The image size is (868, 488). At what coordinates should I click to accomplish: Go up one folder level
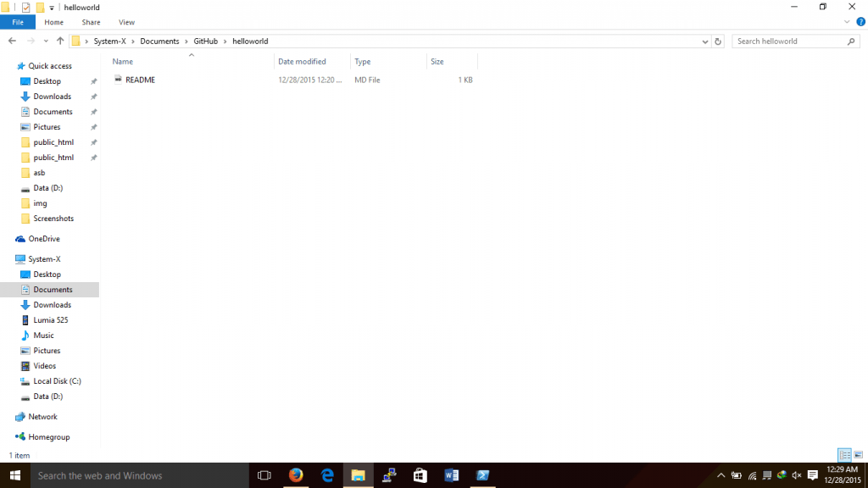60,41
